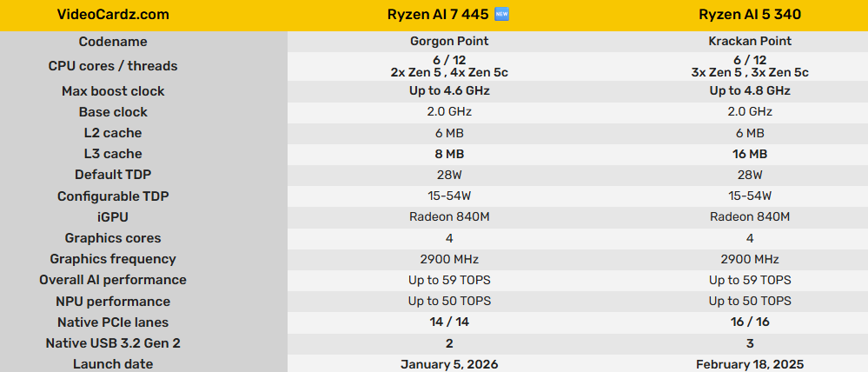
Task: Click the VideoCardz.com header text
Action: (113, 15)
